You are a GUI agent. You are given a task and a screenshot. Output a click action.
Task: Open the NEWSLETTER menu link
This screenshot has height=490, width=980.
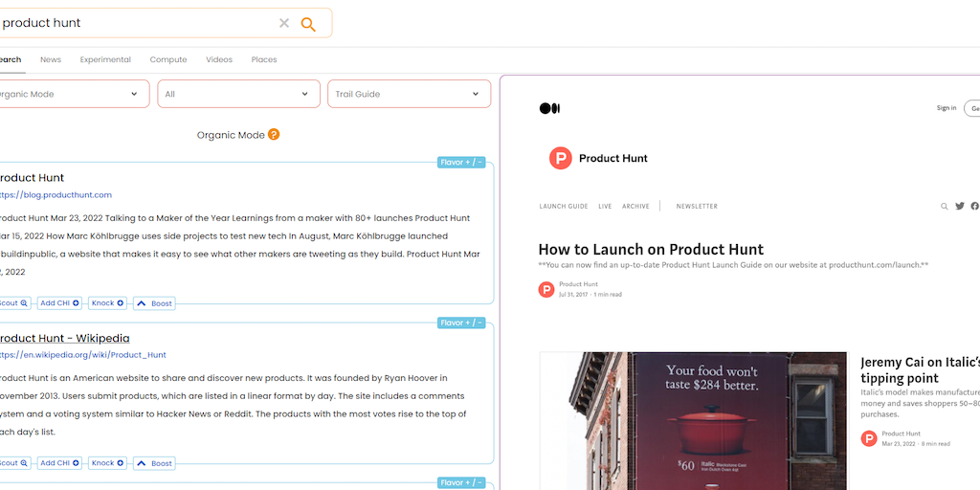click(x=697, y=207)
